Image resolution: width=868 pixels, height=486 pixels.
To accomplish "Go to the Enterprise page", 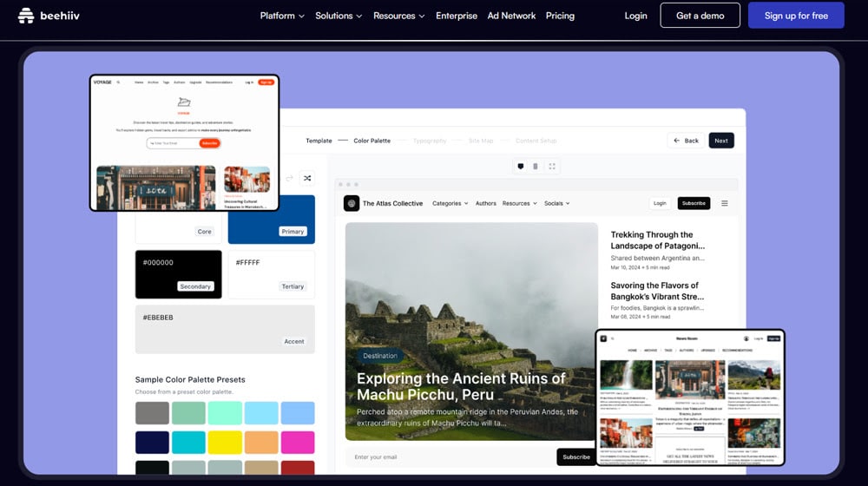I will point(457,16).
